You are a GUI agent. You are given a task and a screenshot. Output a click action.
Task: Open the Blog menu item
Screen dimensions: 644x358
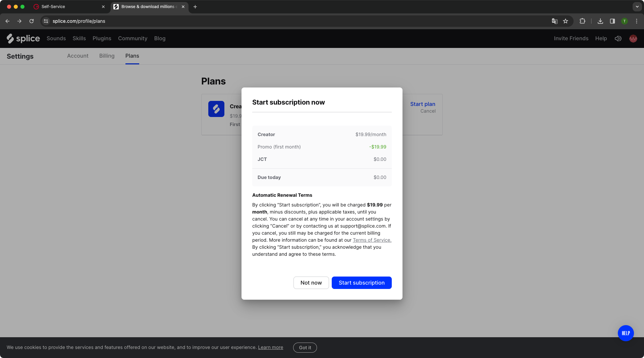click(160, 39)
